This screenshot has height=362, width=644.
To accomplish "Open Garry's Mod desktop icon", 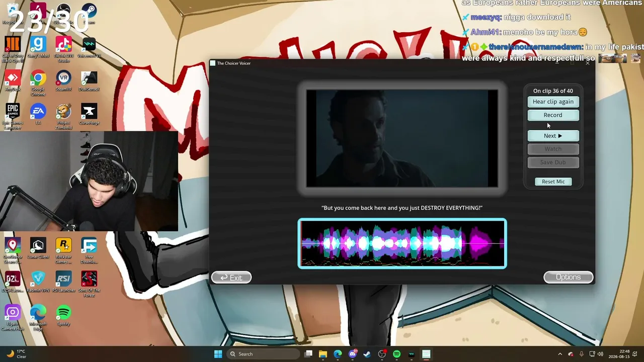I will pos(38,47).
